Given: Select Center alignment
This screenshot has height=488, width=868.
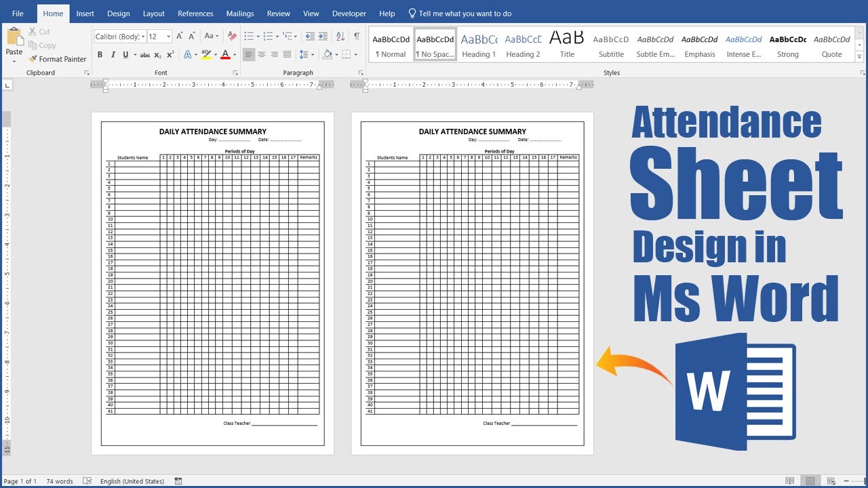Looking at the screenshot, I should point(262,55).
